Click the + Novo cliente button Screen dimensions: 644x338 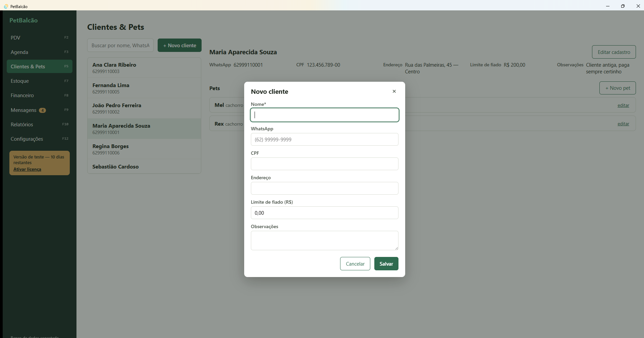(179, 45)
